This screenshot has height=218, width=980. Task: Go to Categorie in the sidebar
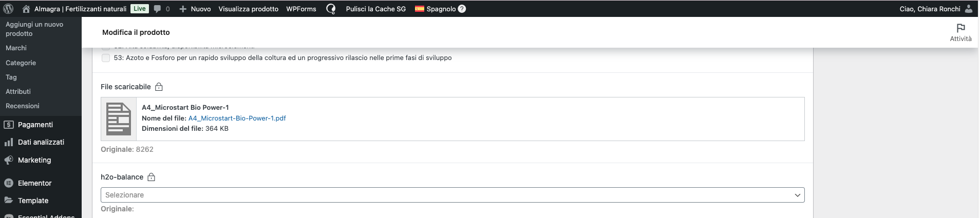(x=21, y=63)
